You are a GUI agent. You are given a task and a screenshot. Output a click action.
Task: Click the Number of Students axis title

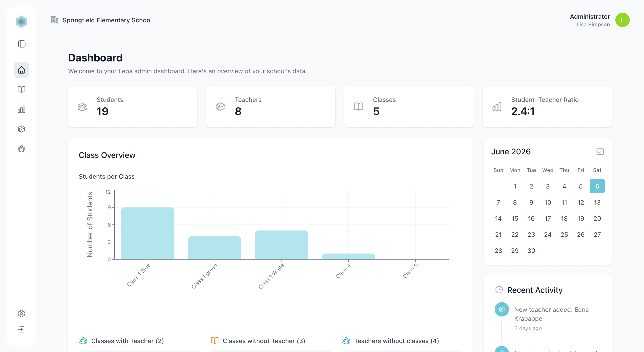point(90,224)
